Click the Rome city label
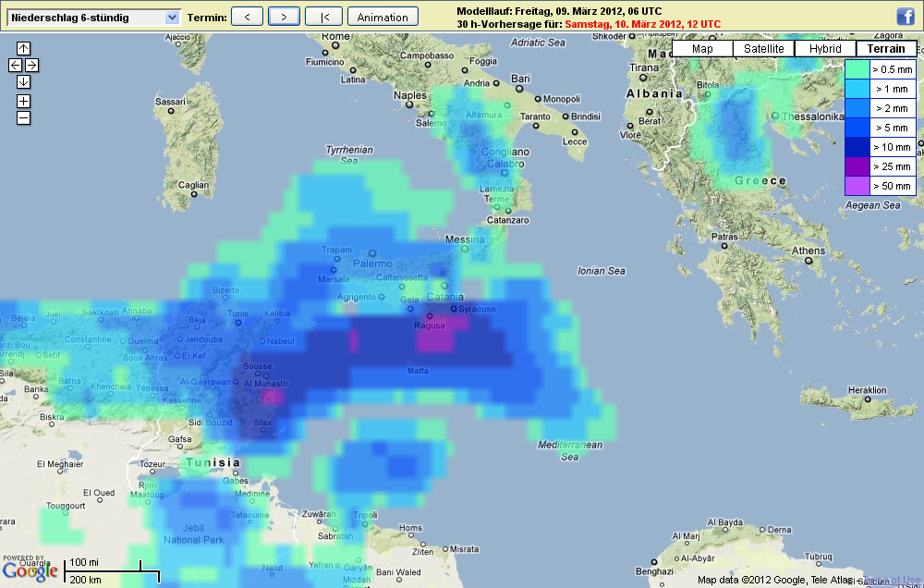 (x=336, y=37)
